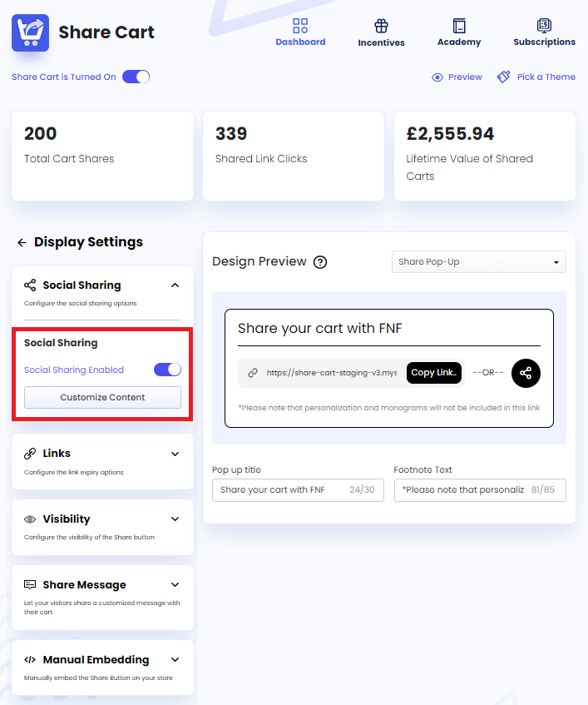Disable the Social Sharing Enabled toggle

[x=167, y=369]
